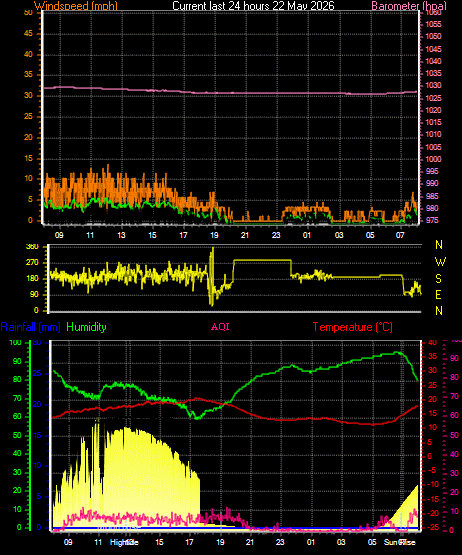Click the 45 tick on windspeed axis
This screenshot has width=462, height=555.
pos(28,34)
